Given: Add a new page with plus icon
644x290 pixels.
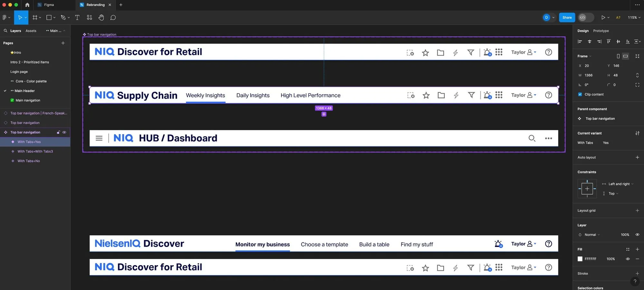Looking at the screenshot, I should [63, 43].
